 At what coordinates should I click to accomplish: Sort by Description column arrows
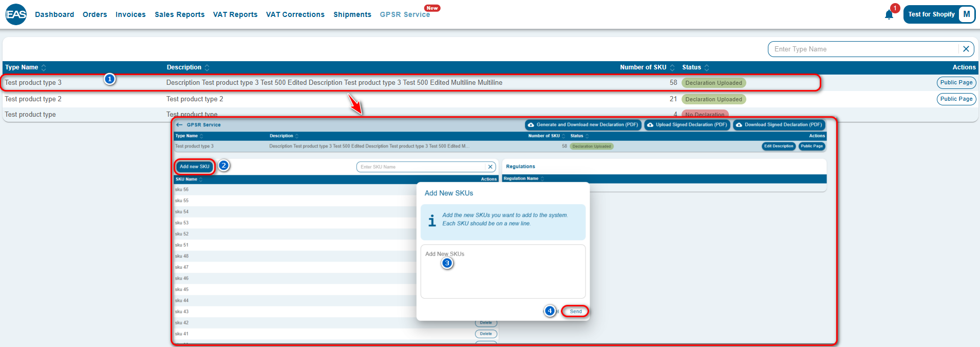pyautogui.click(x=207, y=68)
